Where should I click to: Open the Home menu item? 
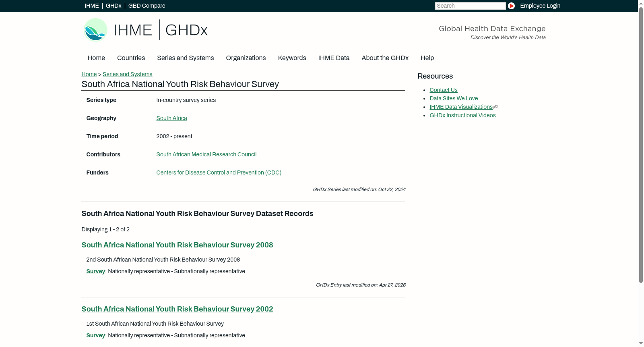(x=96, y=58)
